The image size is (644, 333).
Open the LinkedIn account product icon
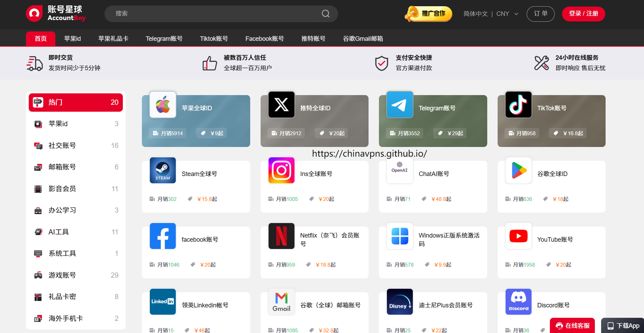(x=163, y=302)
